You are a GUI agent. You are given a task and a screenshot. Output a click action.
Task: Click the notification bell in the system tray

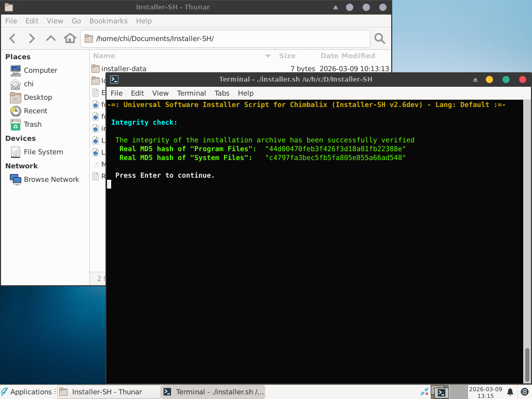pos(510,392)
